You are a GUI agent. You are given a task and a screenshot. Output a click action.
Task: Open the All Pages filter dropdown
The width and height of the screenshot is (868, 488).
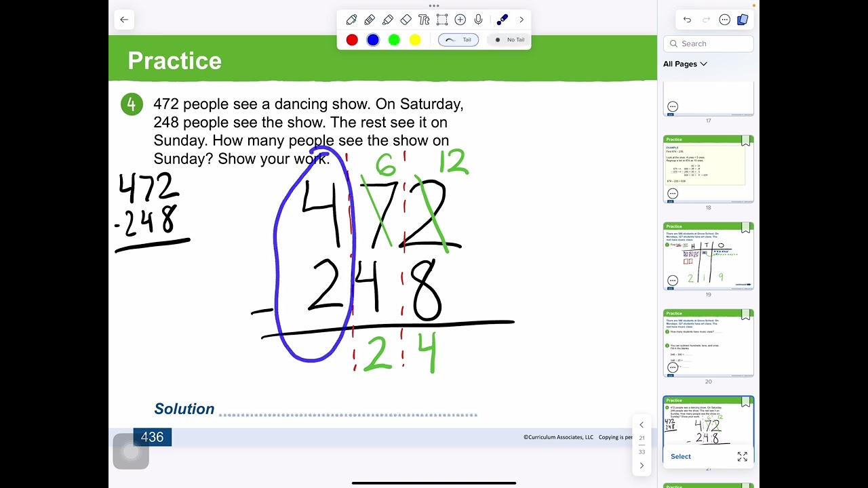(x=685, y=64)
